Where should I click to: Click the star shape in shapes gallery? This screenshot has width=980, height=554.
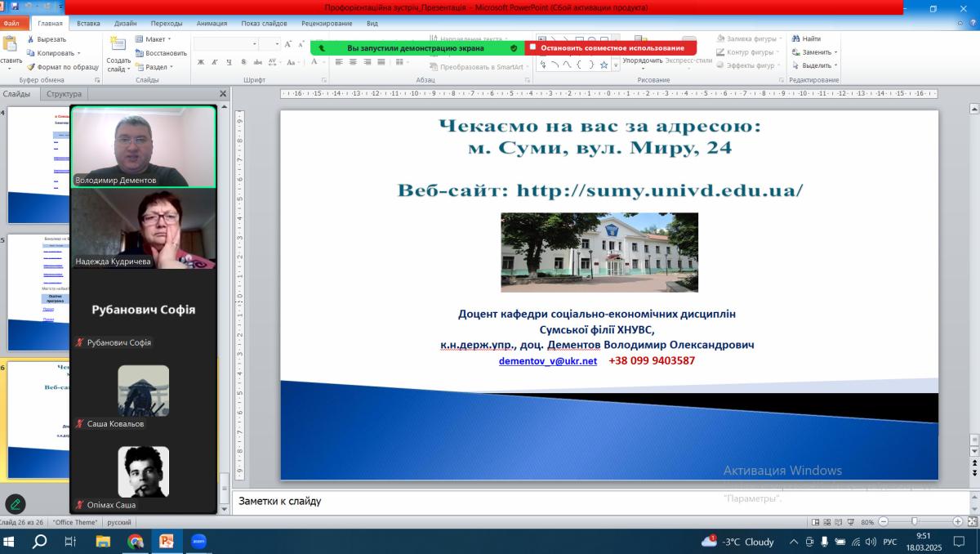(604, 65)
